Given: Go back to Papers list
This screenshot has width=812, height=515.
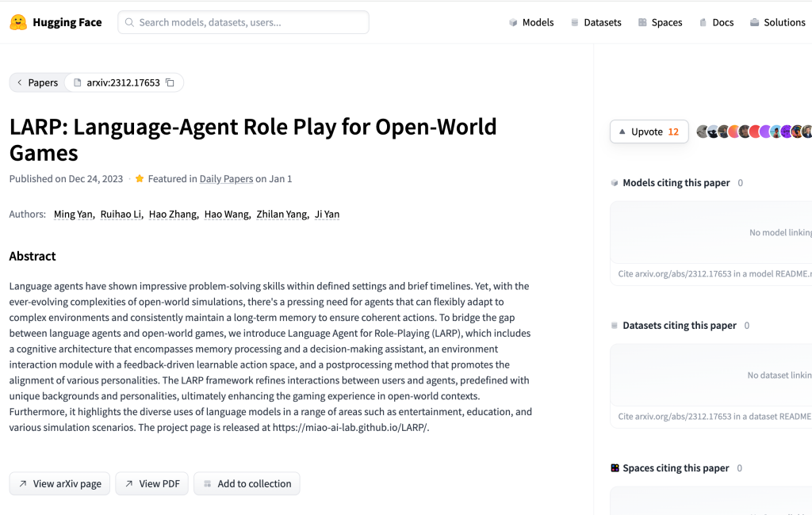Looking at the screenshot, I should pos(37,82).
